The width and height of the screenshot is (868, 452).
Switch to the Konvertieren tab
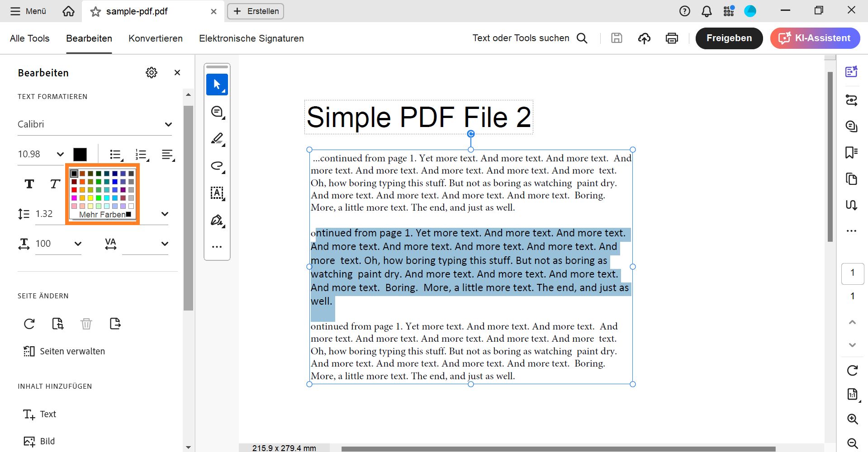pos(155,38)
